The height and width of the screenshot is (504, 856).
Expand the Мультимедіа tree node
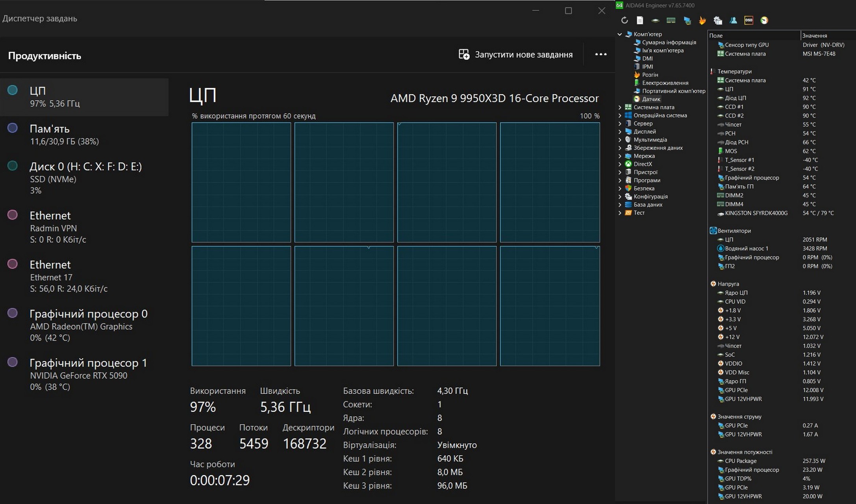tap(620, 140)
